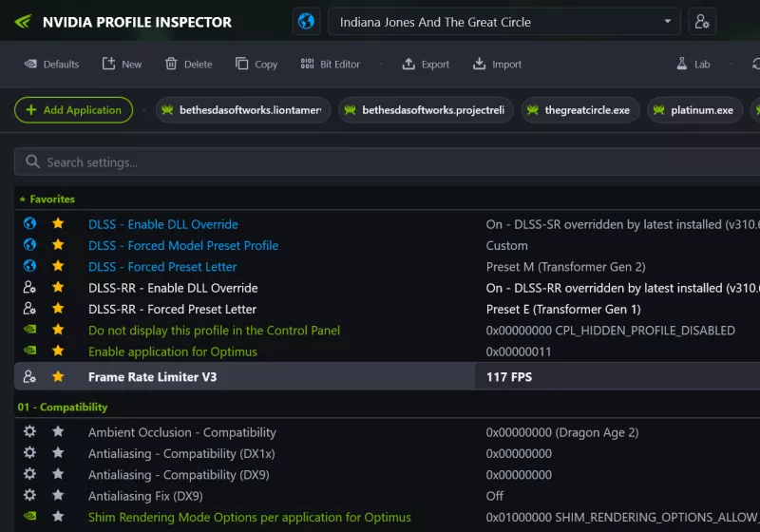Open the 0x00000011 Optimus value
Image resolution: width=760 pixels, height=532 pixels.
[519, 351]
